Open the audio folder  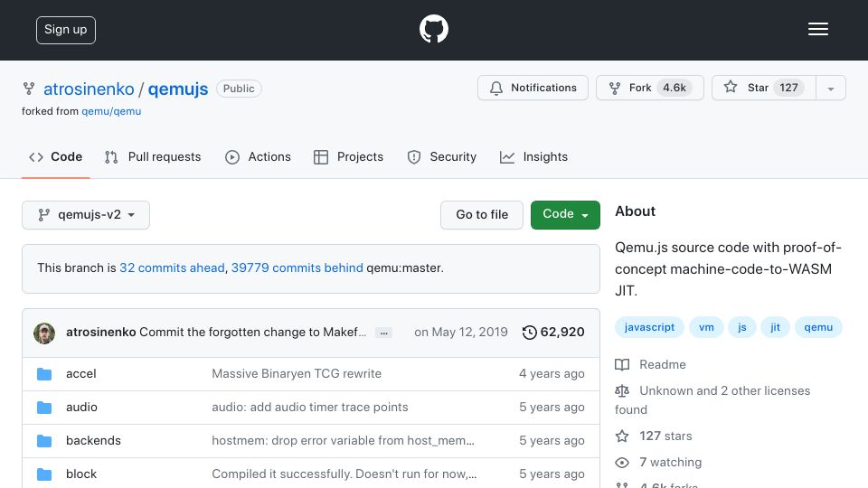coord(81,408)
